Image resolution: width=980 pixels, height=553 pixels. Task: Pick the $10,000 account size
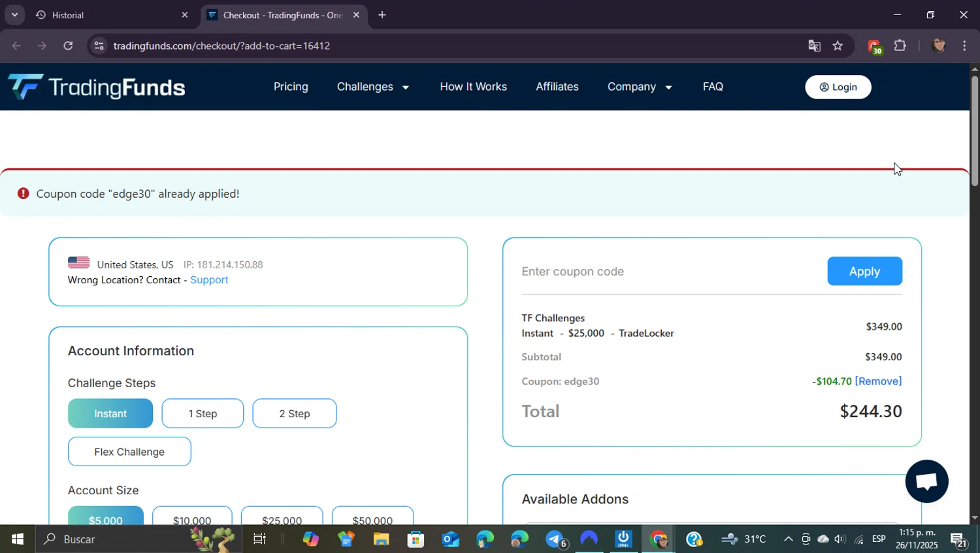tap(192, 516)
